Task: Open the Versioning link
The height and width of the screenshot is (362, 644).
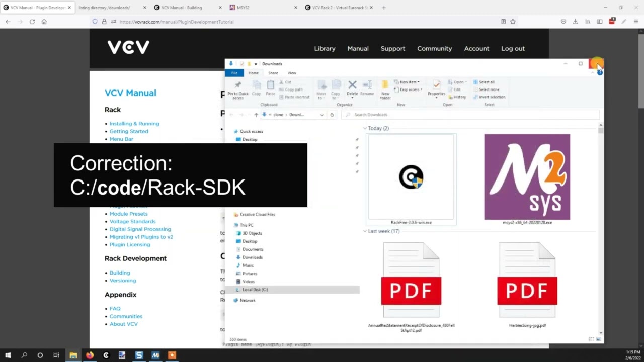Action: coord(123,281)
